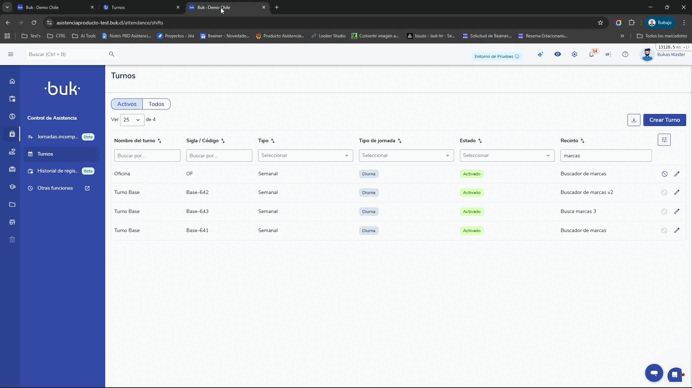The height and width of the screenshot is (388, 692).
Task: Open Jornadas incomp. menu item
Action: click(61, 137)
